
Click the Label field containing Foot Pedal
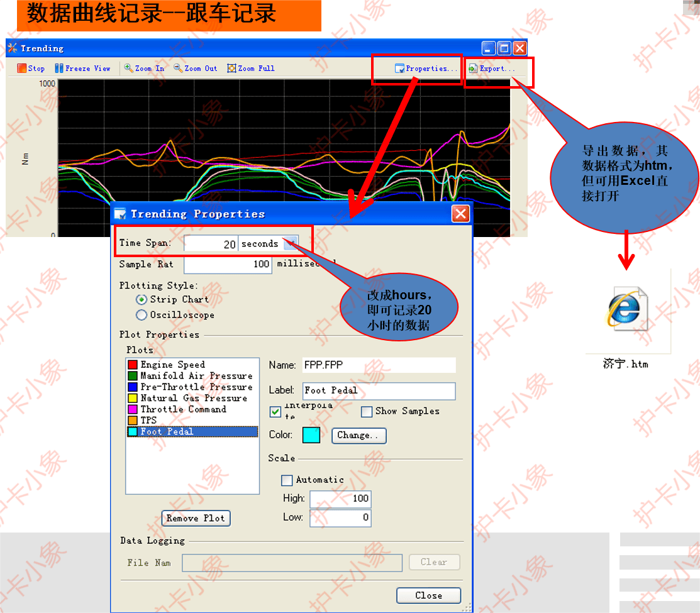pos(379,390)
